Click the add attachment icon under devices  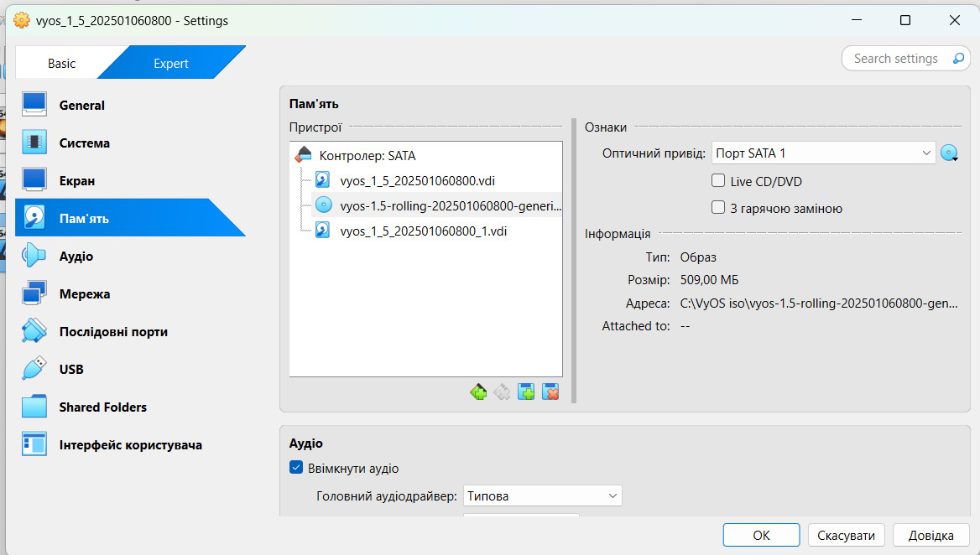pyautogui.click(x=526, y=392)
